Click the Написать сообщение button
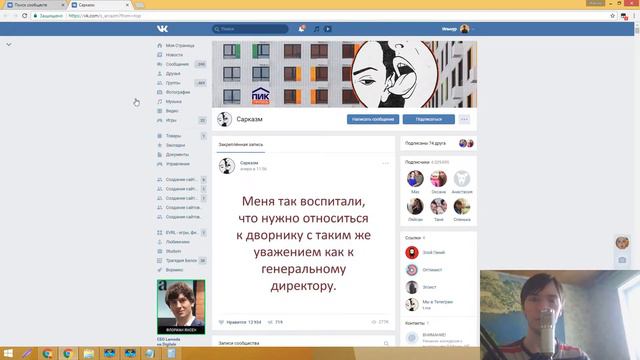 [x=373, y=119]
